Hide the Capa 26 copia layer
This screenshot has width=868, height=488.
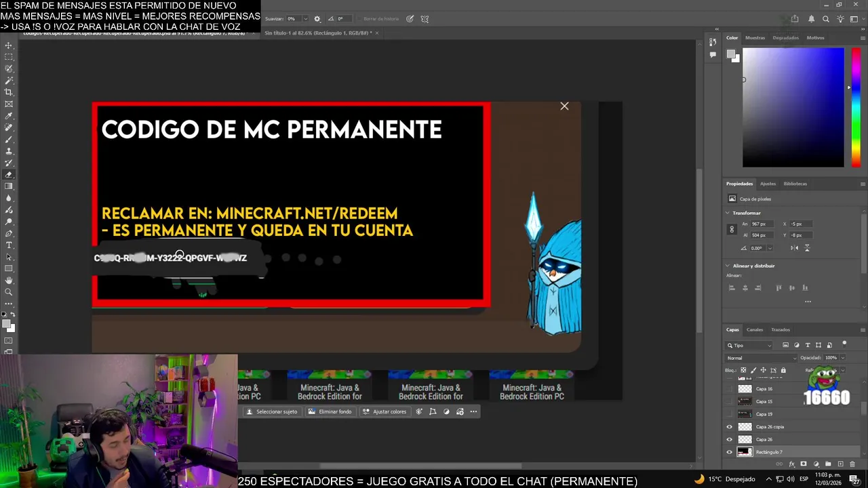click(x=730, y=427)
